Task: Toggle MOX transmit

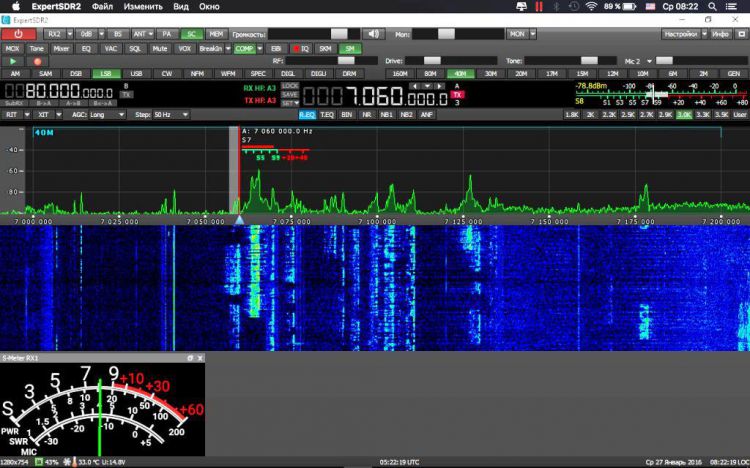Action: point(12,48)
